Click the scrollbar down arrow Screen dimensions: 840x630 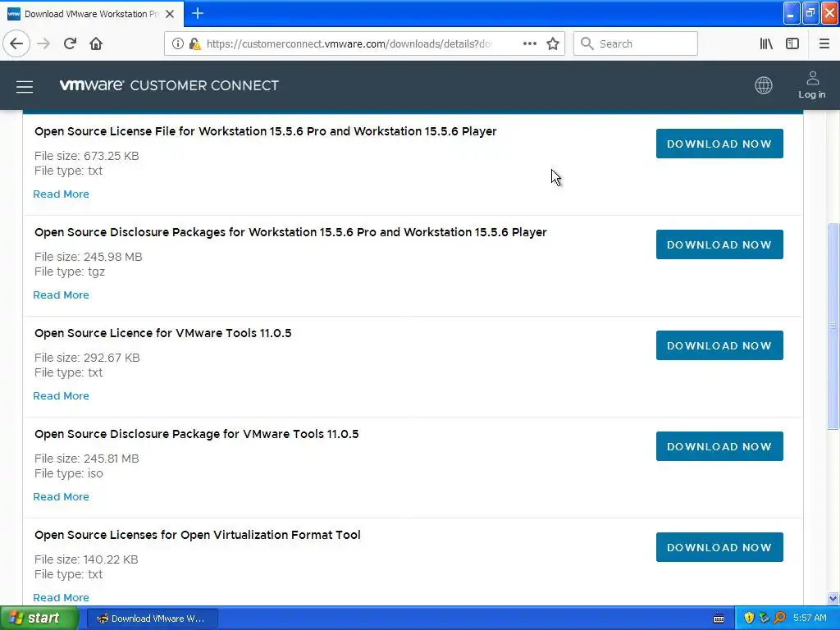833,598
